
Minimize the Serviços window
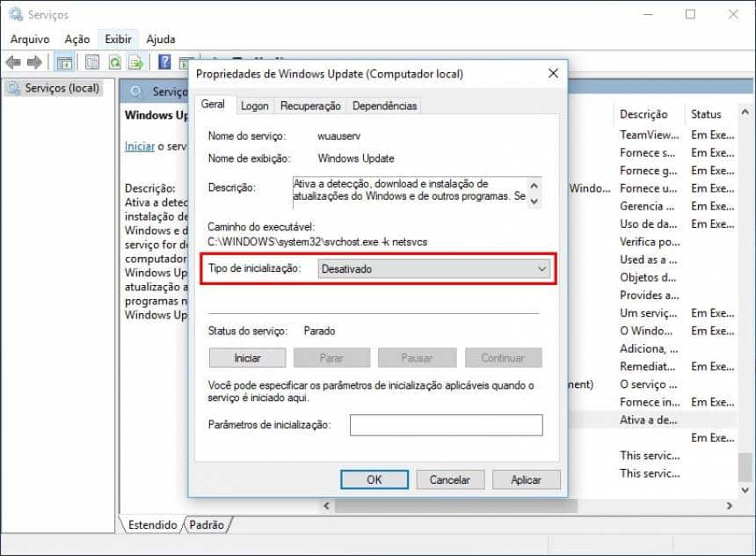coord(648,14)
